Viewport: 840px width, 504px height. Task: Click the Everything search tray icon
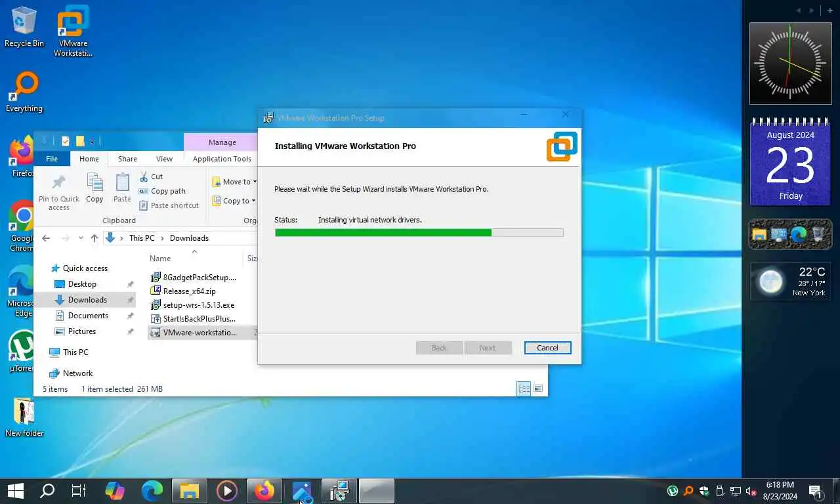(x=688, y=491)
